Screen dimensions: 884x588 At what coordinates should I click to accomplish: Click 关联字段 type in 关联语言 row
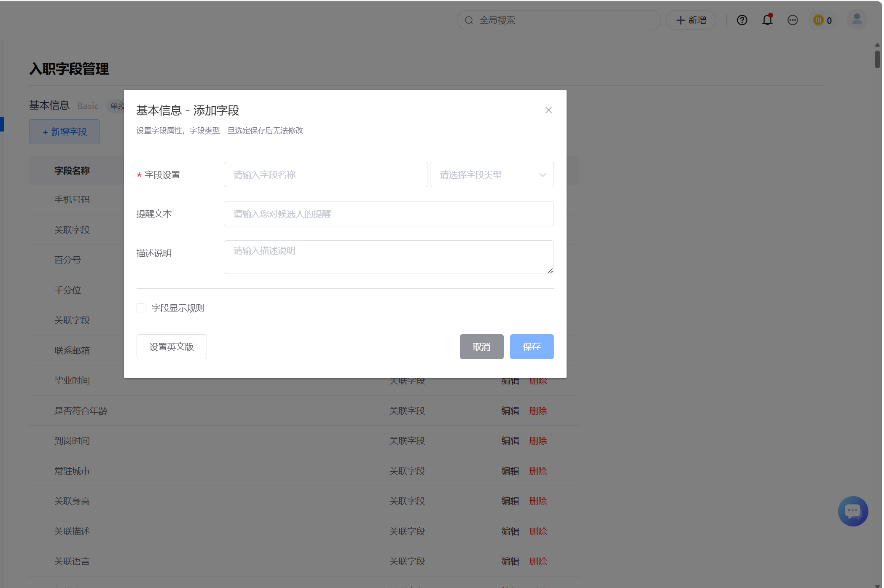(x=407, y=561)
